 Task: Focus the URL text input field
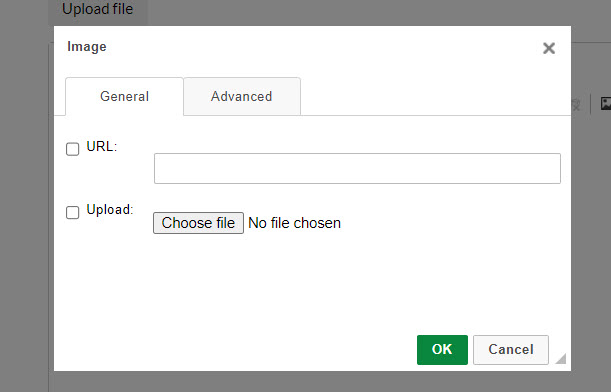click(357, 168)
